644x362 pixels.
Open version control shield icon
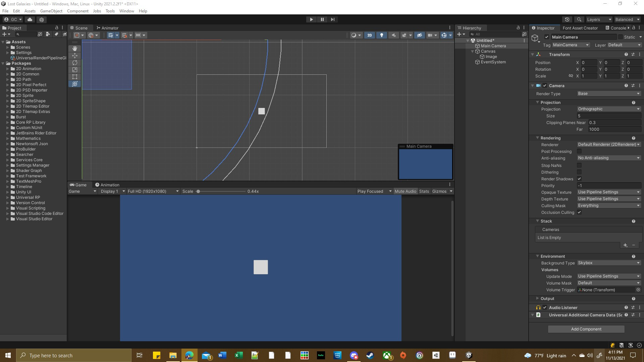coord(42,19)
